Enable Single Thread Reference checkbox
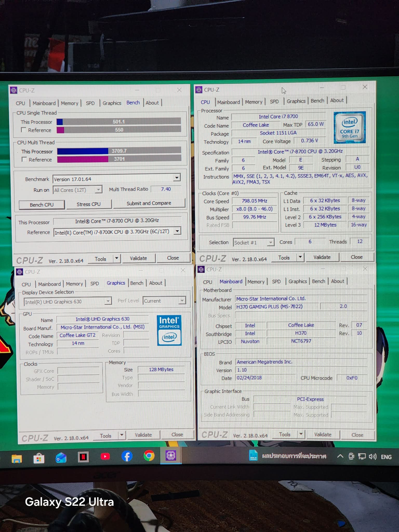This screenshot has width=399, height=532. [x=24, y=130]
